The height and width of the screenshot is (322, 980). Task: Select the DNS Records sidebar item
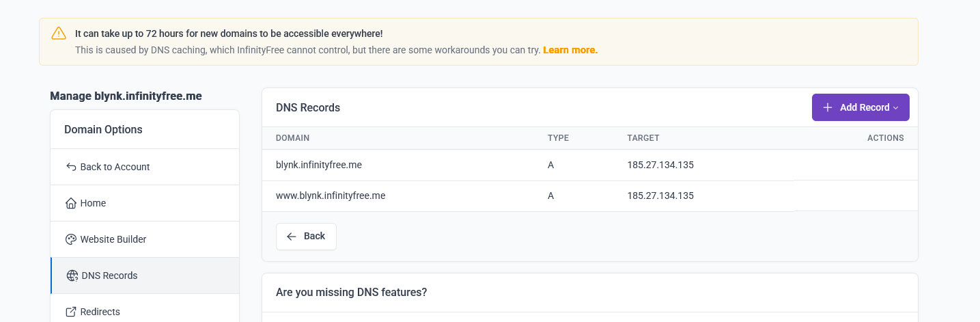point(109,276)
